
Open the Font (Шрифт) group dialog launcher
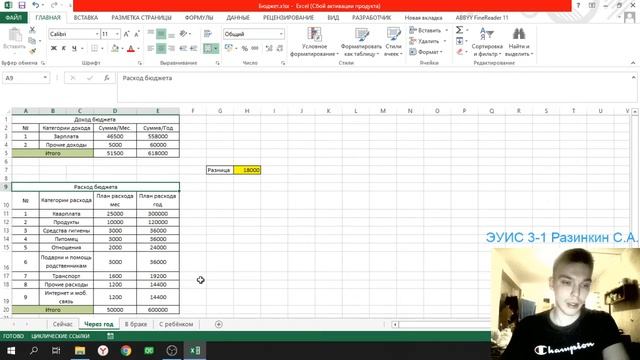pyautogui.click(x=140, y=63)
